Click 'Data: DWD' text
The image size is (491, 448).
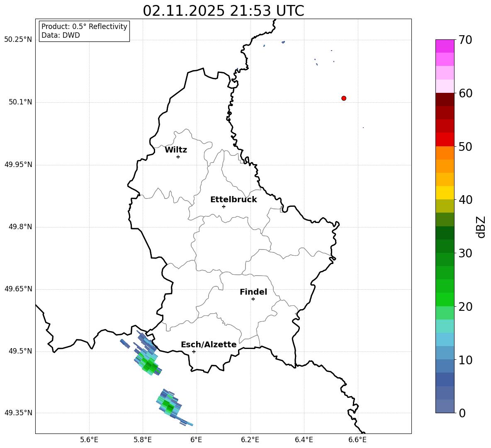click(x=61, y=35)
